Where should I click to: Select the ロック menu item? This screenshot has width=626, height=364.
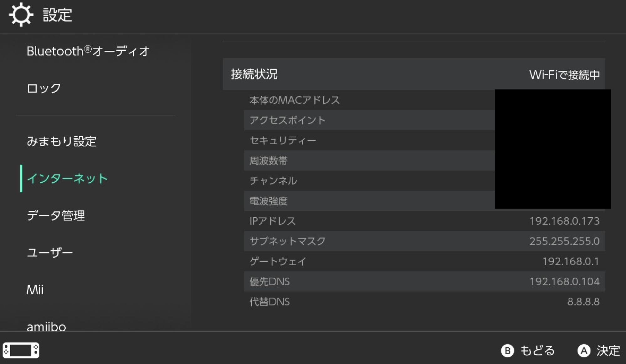44,88
